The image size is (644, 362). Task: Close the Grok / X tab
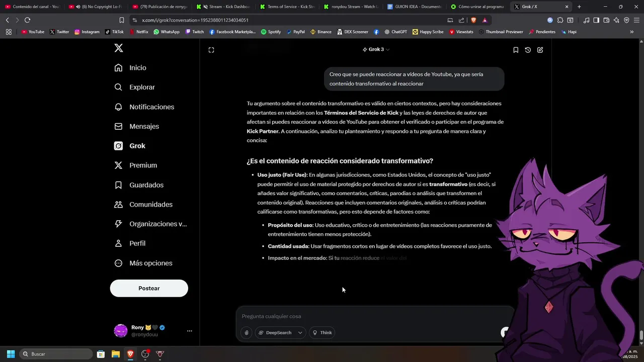click(x=567, y=7)
